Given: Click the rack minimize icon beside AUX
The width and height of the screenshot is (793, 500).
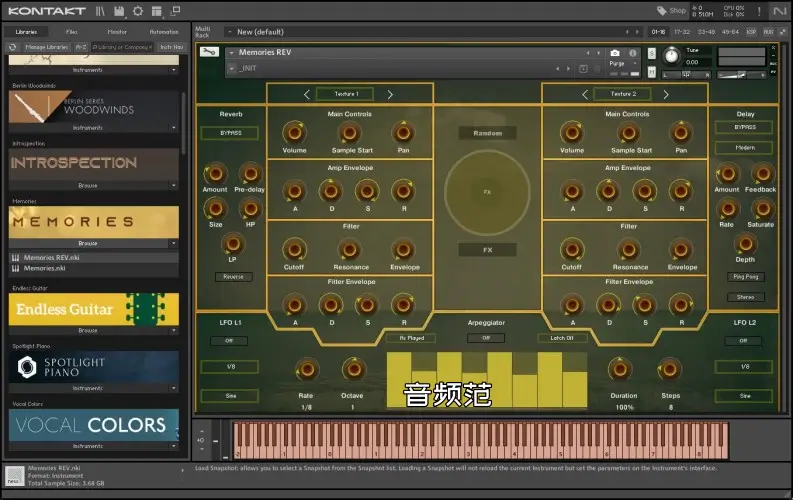Looking at the screenshot, I should click(x=783, y=32).
